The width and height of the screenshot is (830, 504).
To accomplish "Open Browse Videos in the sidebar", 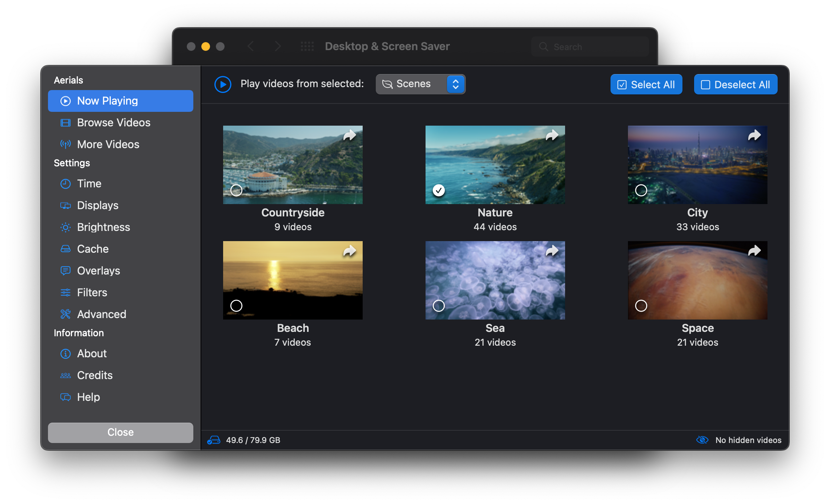I will click(113, 123).
